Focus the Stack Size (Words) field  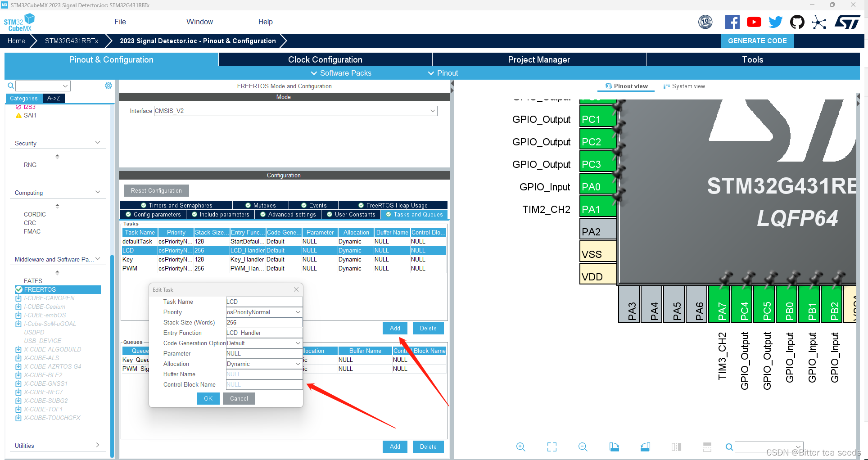[264, 322]
